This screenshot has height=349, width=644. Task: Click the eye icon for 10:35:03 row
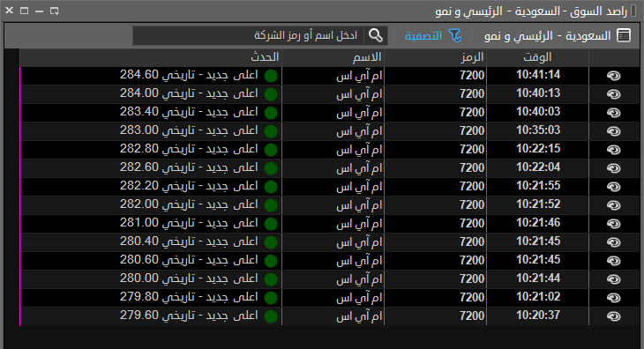pos(614,131)
